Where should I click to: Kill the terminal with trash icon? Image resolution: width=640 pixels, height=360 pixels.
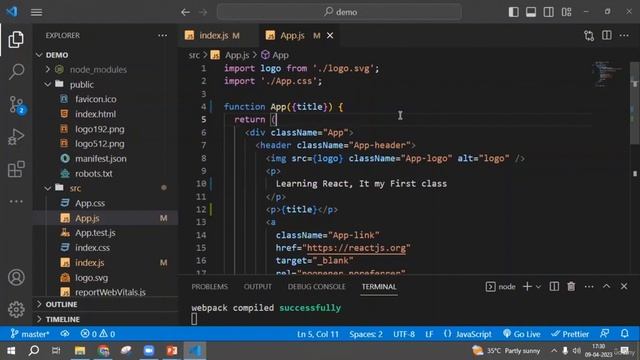tap(571, 287)
